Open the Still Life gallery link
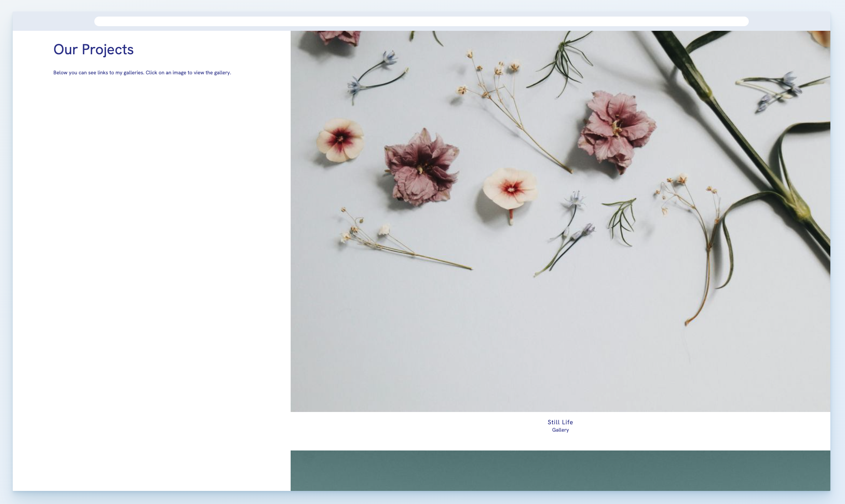Image resolution: width=845 pixels, height=504 pixels. click(560, 422)
